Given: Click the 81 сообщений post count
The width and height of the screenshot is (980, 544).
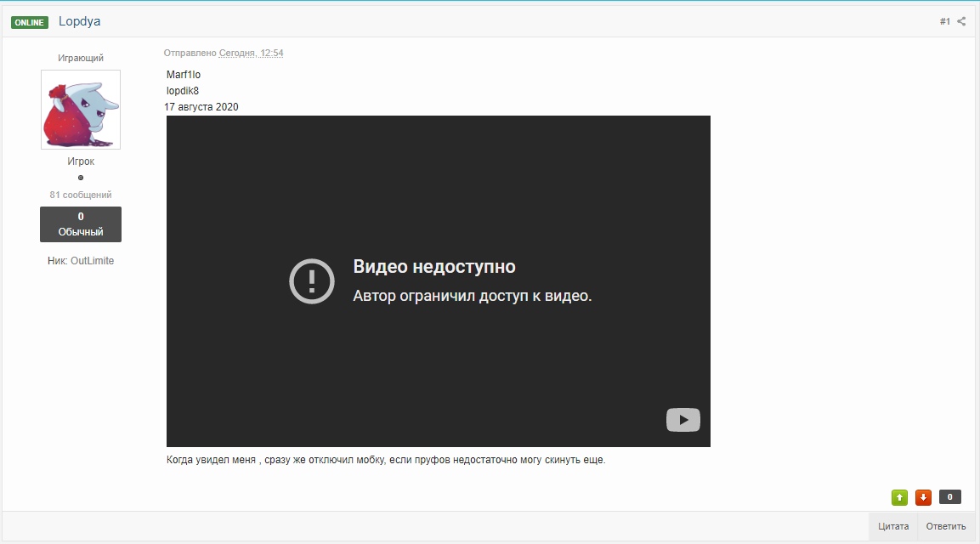Looking at the screenshot, I should coord(81,195).
